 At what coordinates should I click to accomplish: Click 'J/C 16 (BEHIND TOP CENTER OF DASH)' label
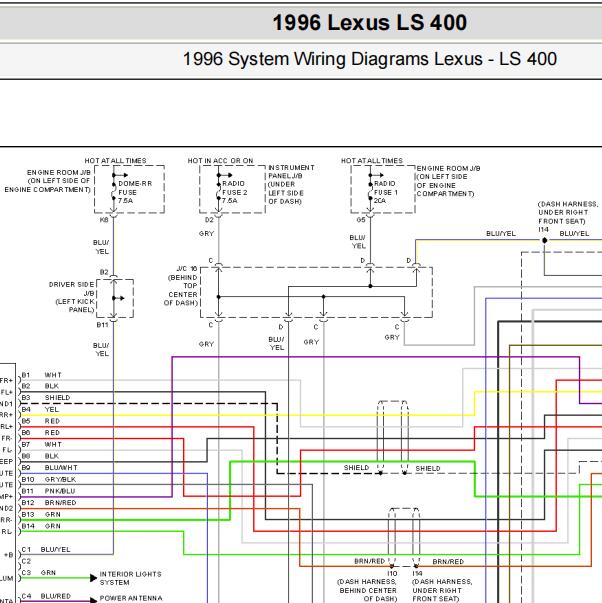click(181, 285)
